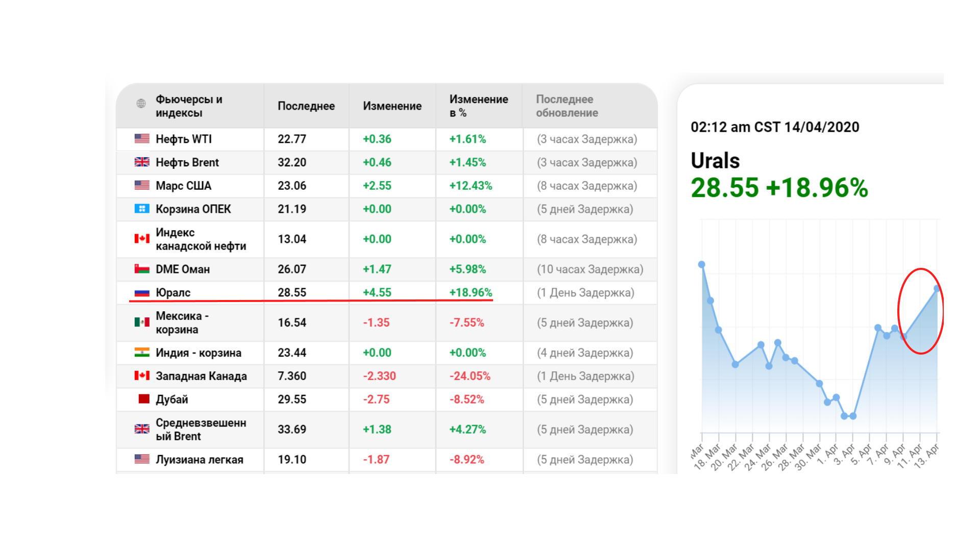This screenshot has height=551, width=980.
Task: Click the last chart data point for 13 Apr
Action: [937, 289]
